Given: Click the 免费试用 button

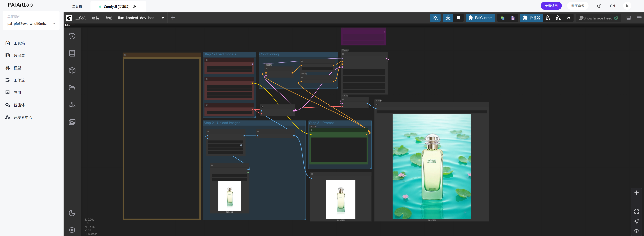Looking at the screenshot, I should tap(551, 6).
